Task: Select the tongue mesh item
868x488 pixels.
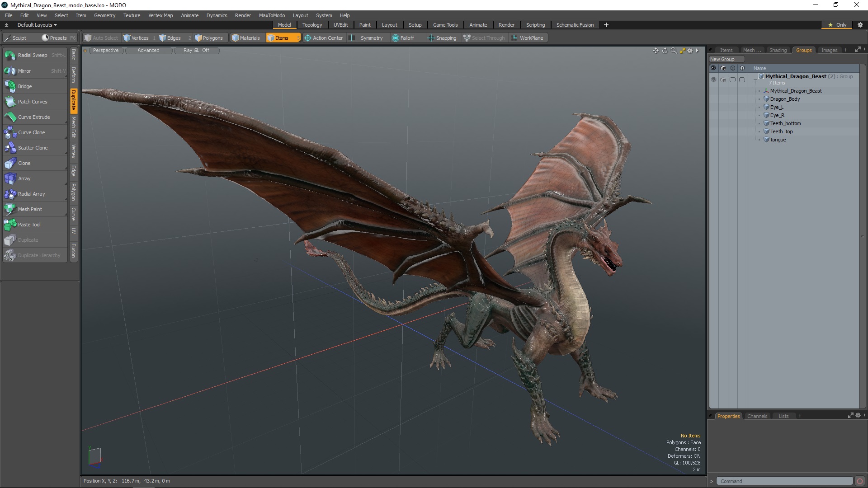Action: coord(778,140)
